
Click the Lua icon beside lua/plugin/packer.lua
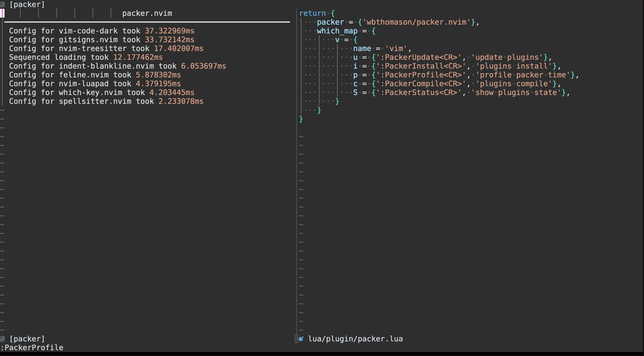click(301, 339)
